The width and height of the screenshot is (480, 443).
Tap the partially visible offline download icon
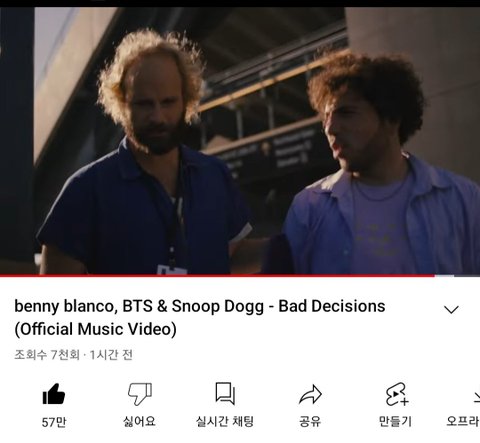tap(476, 396)
